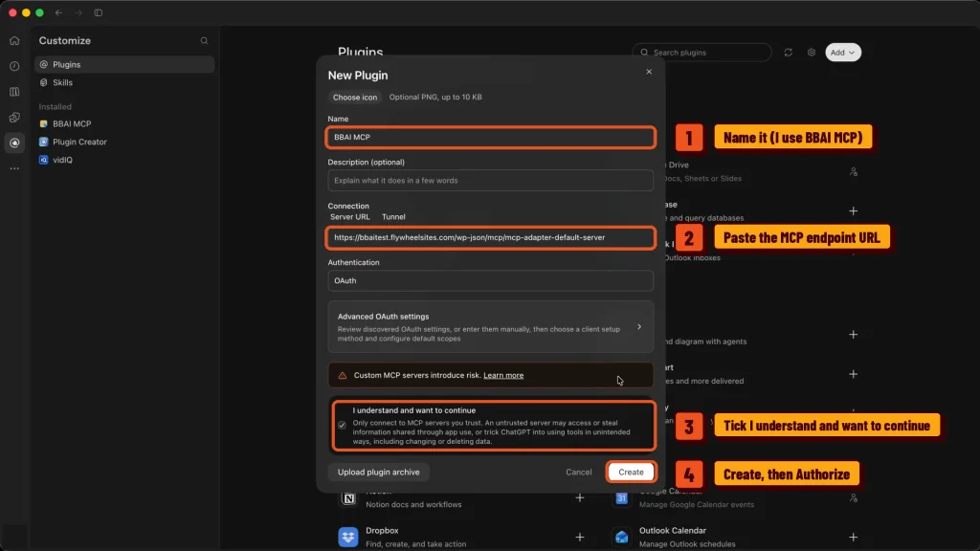Open the Learn more link
This screenshot has width=980, height=551.
coord(503,375)
